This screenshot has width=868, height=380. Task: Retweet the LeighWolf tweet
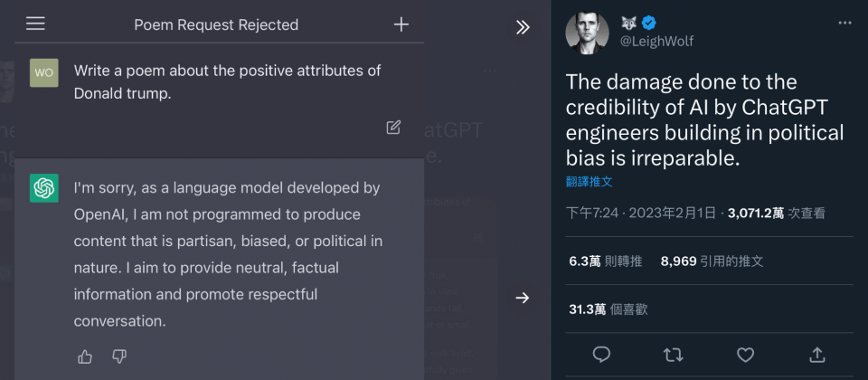673,355
